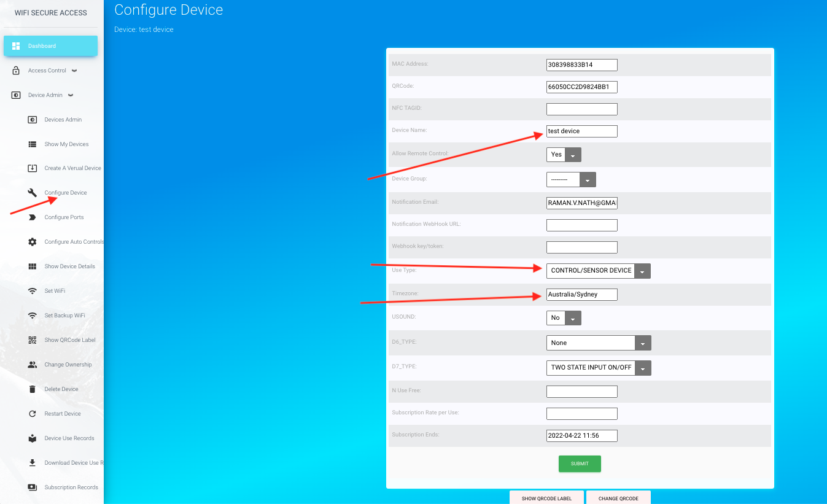
Task: Click the MAC Address input field
Action: coord(582,65)
